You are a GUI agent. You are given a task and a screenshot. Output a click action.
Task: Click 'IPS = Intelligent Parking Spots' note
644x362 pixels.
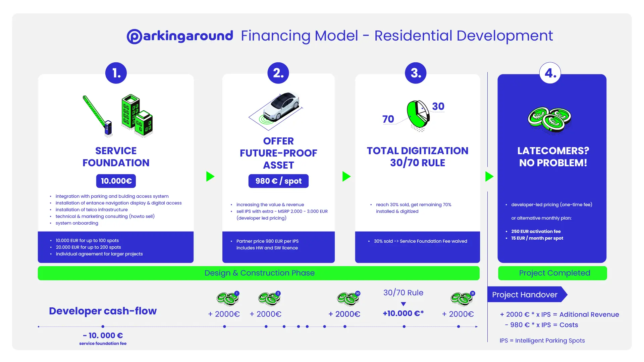click(x=542, y=341)
